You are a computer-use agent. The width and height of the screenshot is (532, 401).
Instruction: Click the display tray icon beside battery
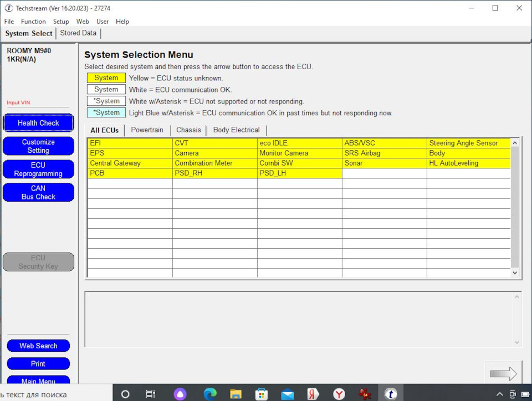(x=513, y=394)
